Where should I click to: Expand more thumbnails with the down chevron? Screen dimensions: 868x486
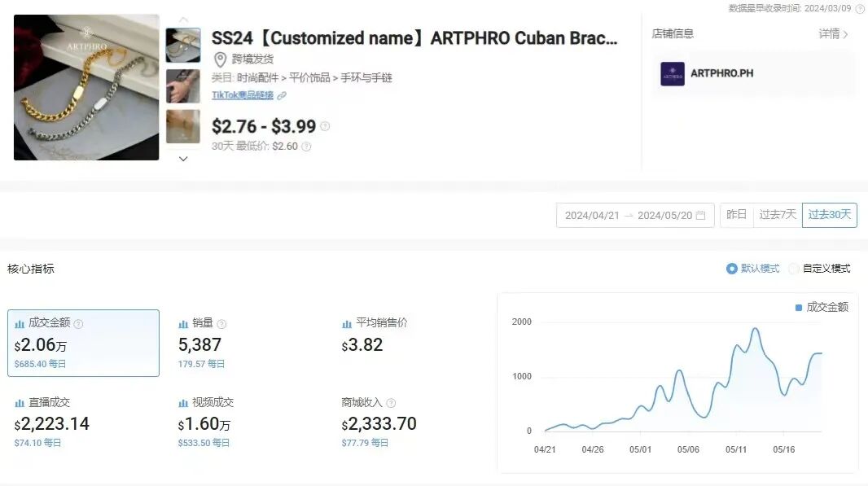[183, 158]
